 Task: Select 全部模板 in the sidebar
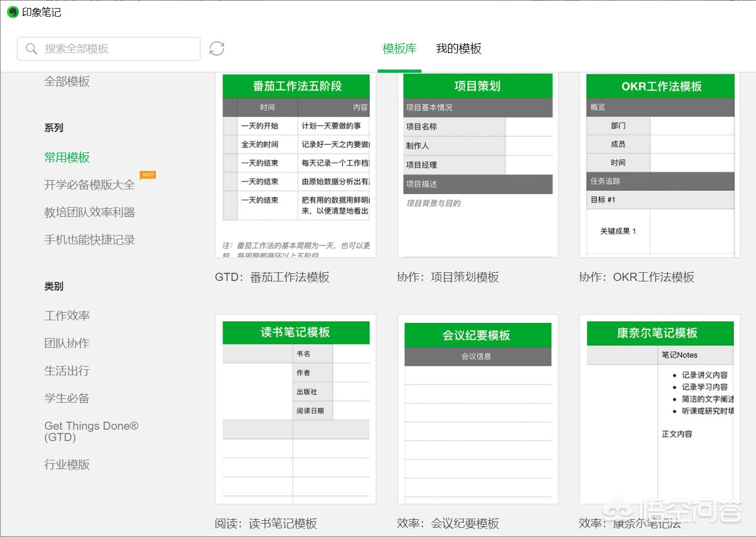(x=66, y=81)
